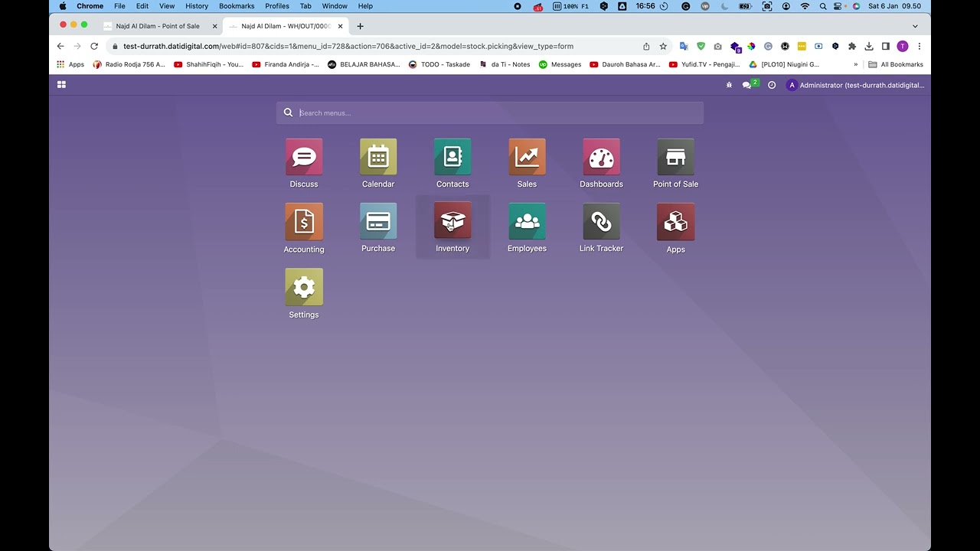Click the share page icon in address bar
This screenshot has width=980, height=551.
(646, 46)
